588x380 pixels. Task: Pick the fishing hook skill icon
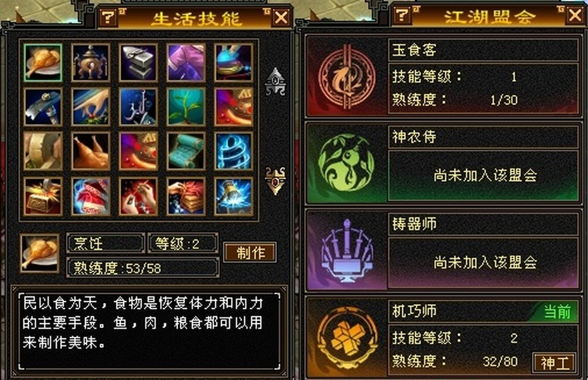tap(138, 107)
